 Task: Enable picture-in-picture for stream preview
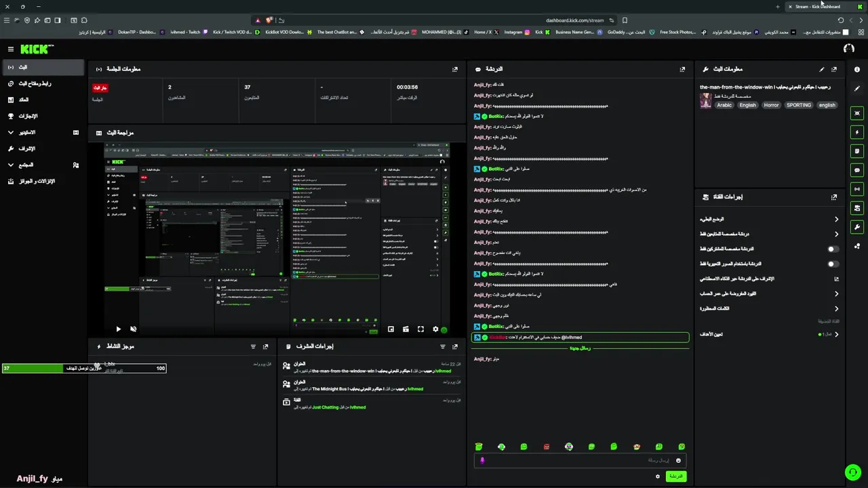click(x=391, y=329)
